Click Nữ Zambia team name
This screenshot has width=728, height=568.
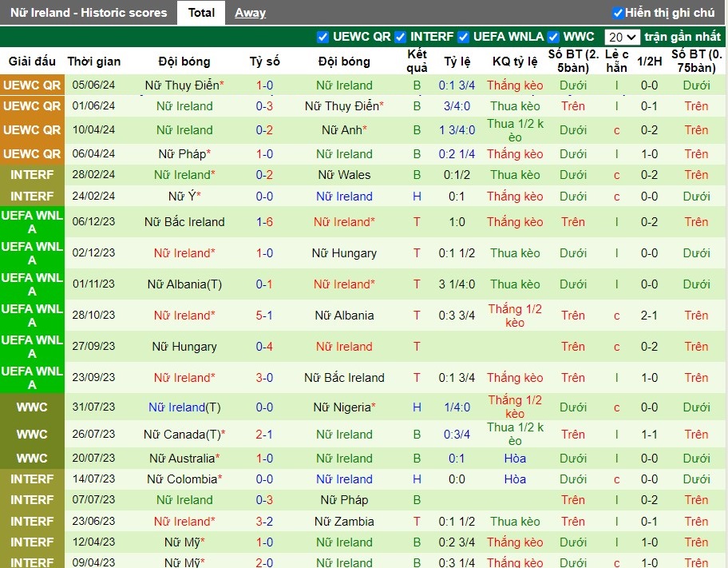click(345, 521)
